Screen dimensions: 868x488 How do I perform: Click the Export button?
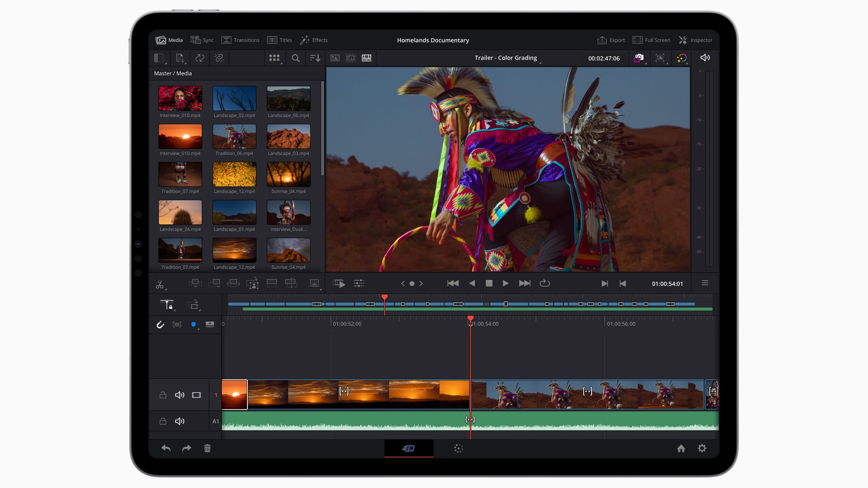point(611,40)
